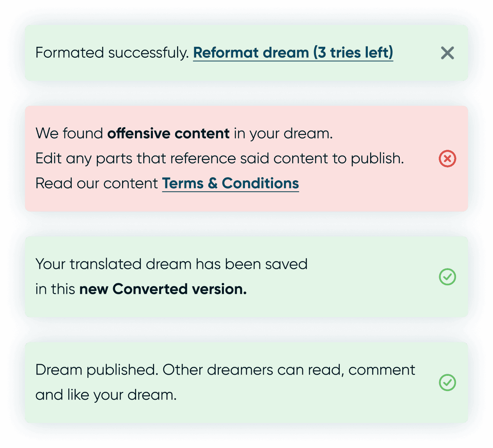Click "Other dreamers can read, comment" text
The image size is (493, 448).
click(x=289, y=370)
